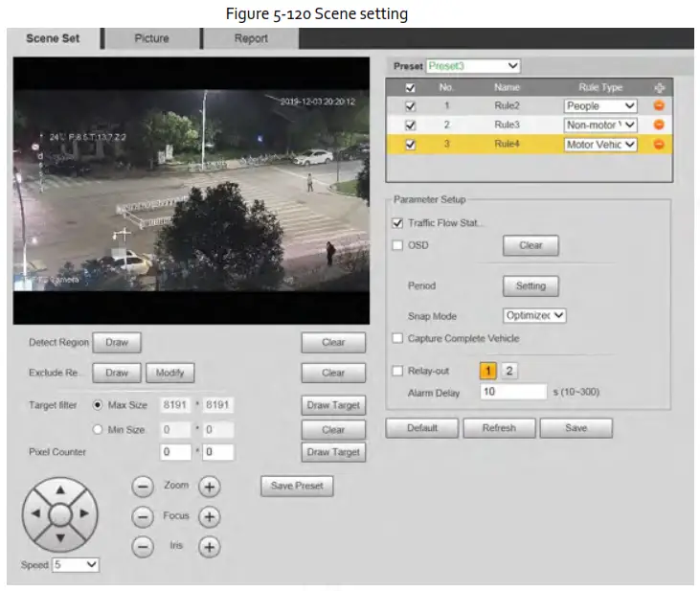Switch to the Picture tab
Screen dimensions: 700x591
152,38
